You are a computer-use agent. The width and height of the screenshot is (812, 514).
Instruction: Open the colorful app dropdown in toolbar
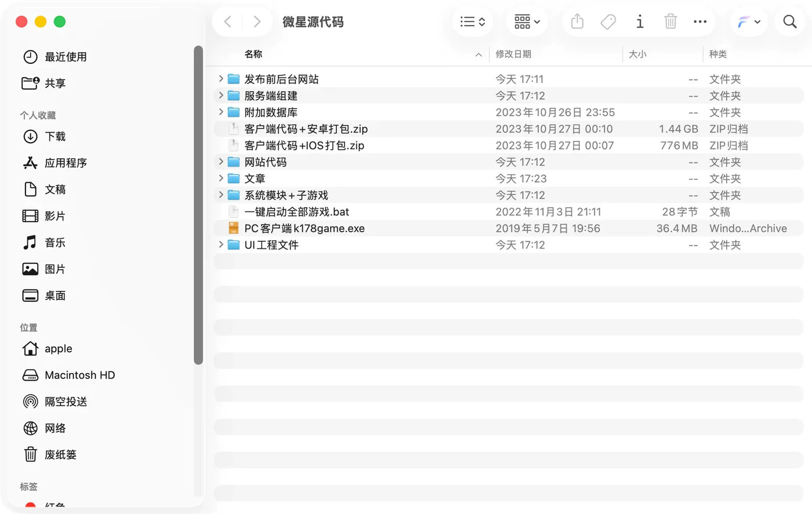coord(749,22)
